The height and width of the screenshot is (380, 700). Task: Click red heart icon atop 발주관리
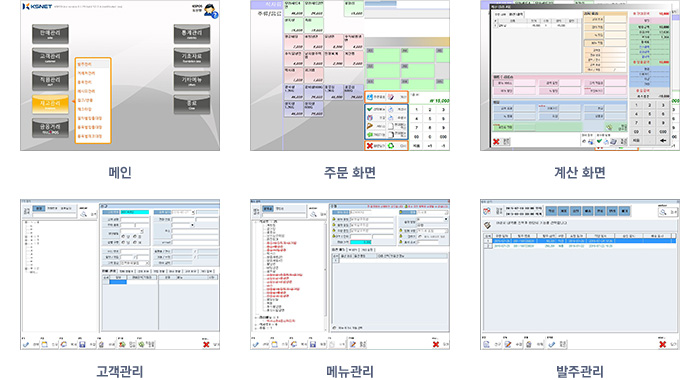click(487, 210)
